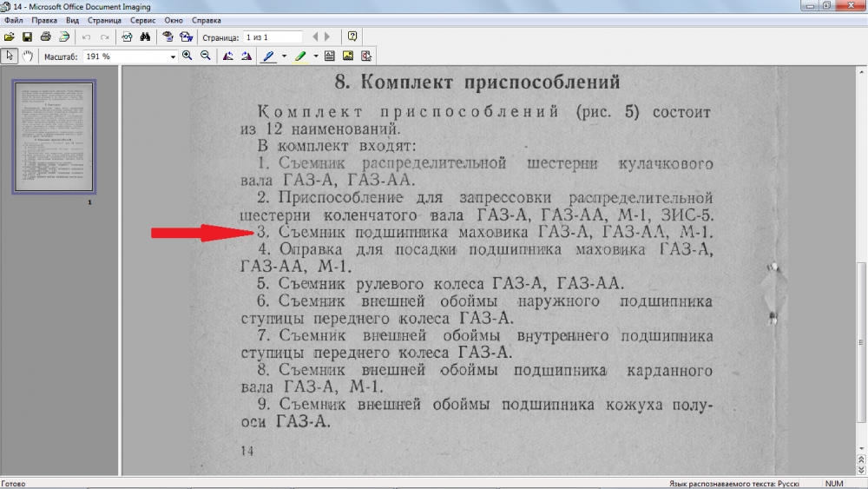
Task: Recognize text using OCR icon
Action: coord(168,37)
